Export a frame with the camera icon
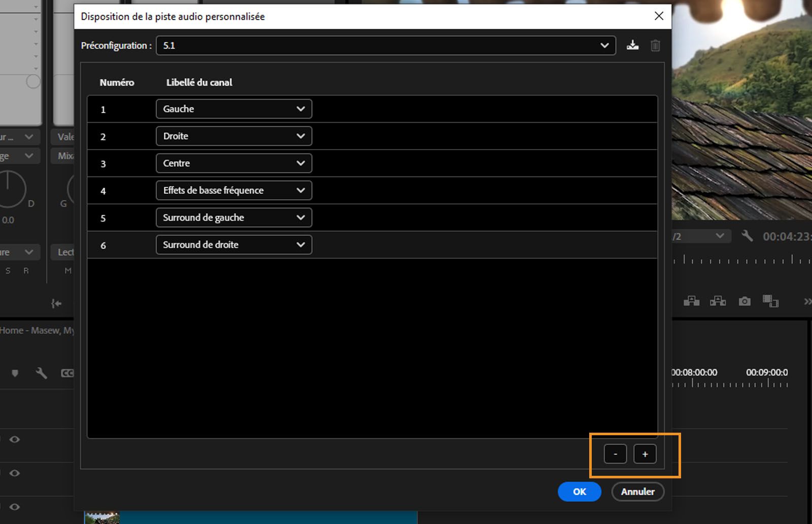Viewport: 812px width, 524px height. (x=745, y=301)
